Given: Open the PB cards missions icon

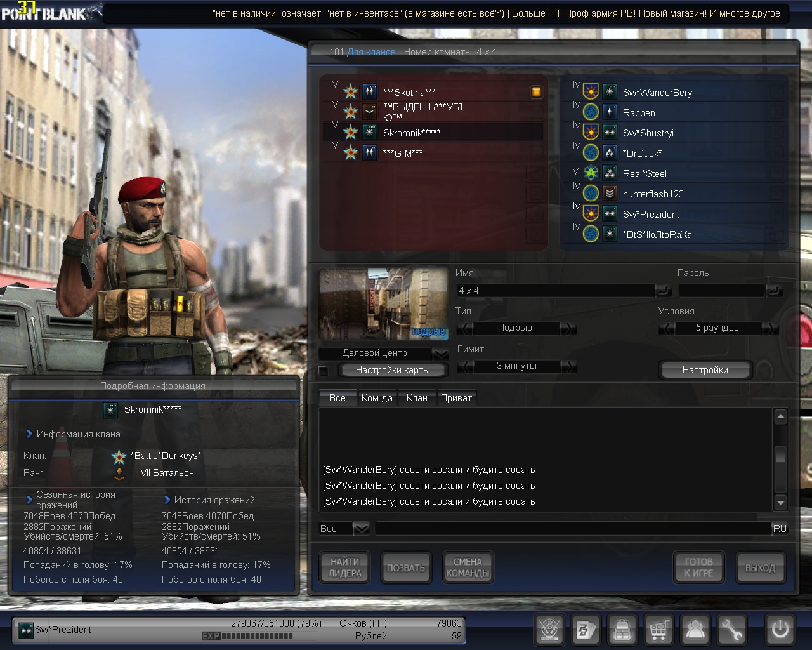Looking at the screenshot, I should click(x=586, y=630).
